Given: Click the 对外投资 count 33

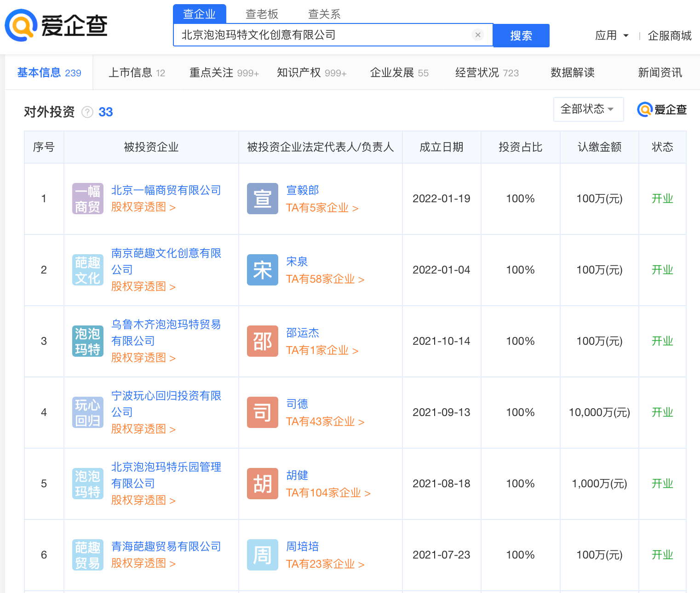Looking at the screenshot, I should [x=105, y=112].
